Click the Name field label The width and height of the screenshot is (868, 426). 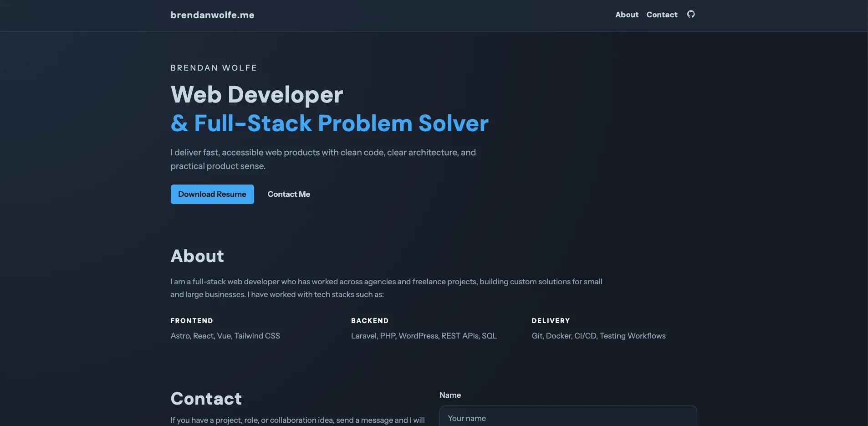450,395
